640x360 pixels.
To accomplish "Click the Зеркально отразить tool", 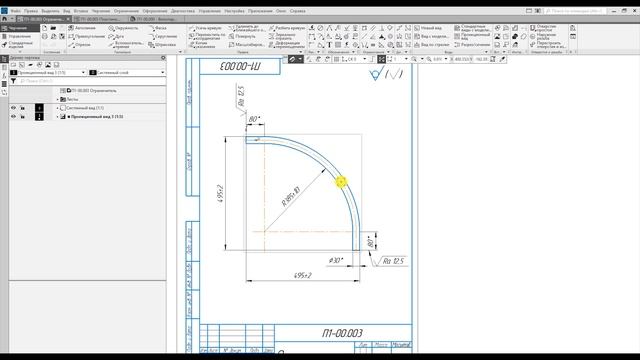I will (282, 36).
